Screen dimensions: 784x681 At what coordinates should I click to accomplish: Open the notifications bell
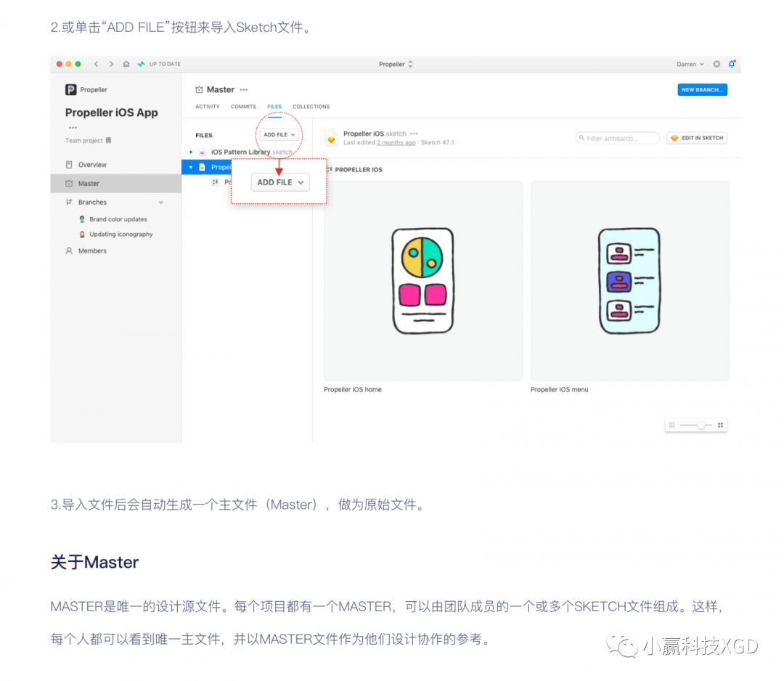(x=732, y=64)
